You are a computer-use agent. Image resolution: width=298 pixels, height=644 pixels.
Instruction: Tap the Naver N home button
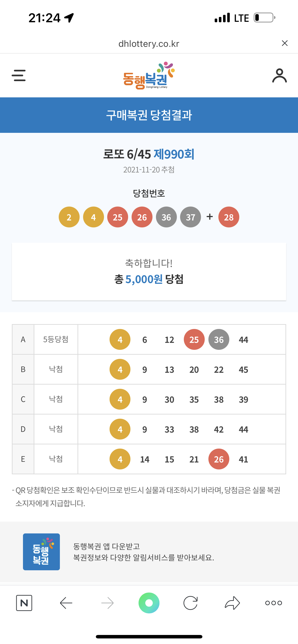point(24,603)
